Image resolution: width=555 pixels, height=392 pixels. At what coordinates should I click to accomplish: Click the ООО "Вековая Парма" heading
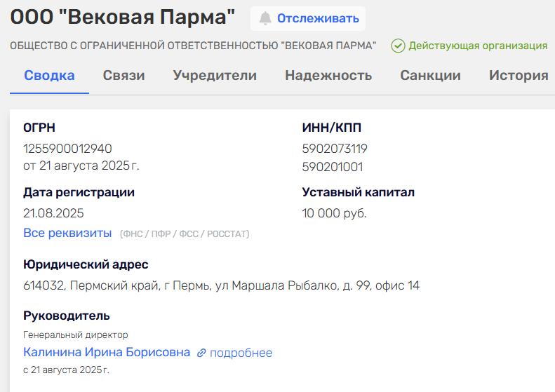click(x=122, y=18)
